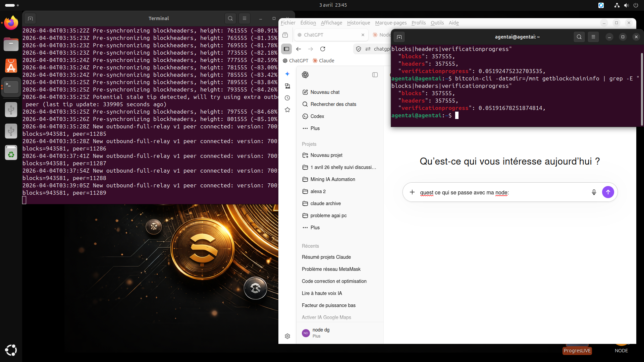This screenshot has width=644, height=362.
Task: Click the plus attach icon in prompt
Action: point(412,192)
